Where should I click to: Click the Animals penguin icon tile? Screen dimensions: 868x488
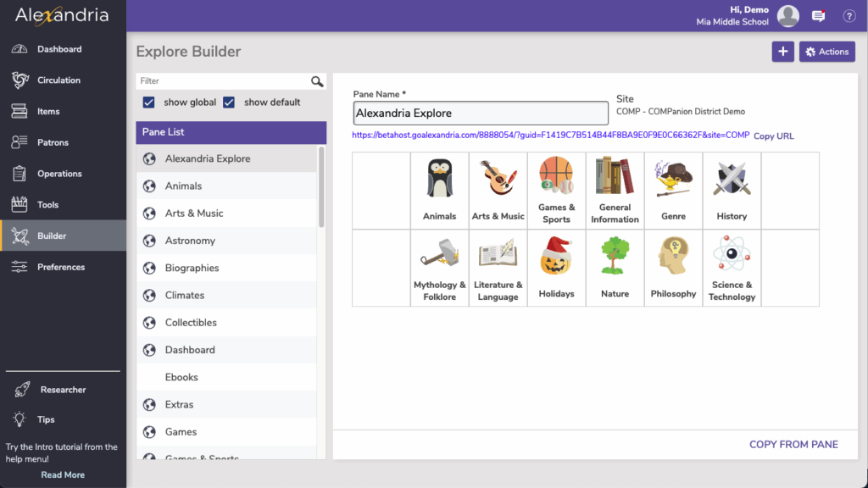pyautogui.click(x=439, y=180)
